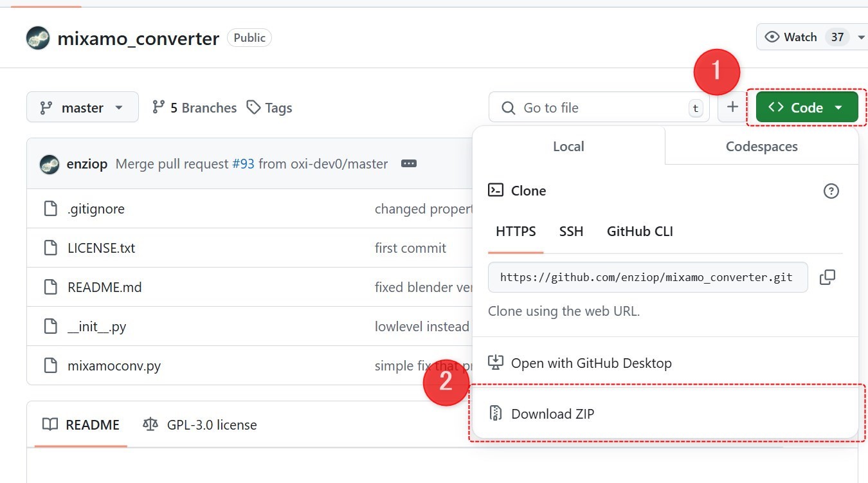Open the enziop author link
868x483 pixels.
pos(87,164)
